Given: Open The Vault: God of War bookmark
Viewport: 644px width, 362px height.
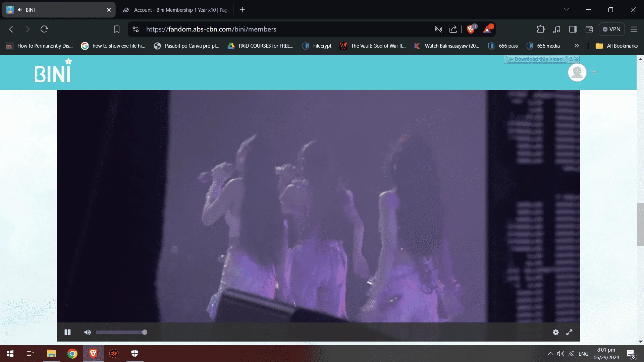Looking at the screenshot, I should coord(373,46).
